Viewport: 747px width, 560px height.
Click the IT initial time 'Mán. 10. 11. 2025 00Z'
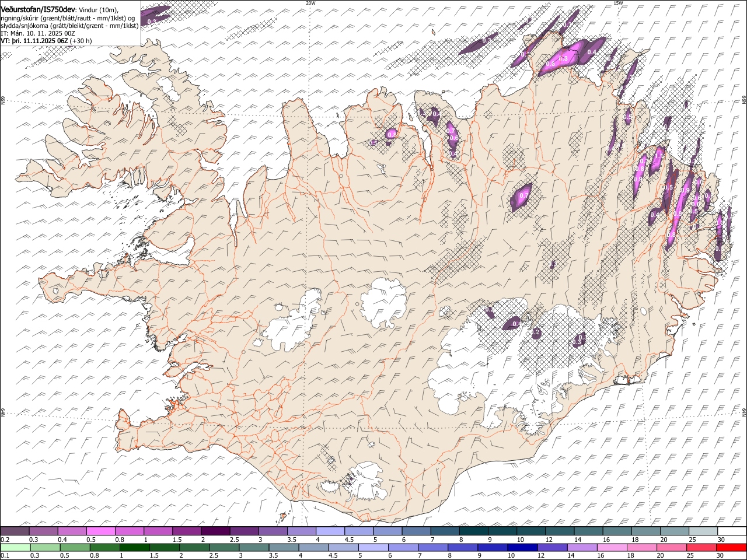pyautogui.click(x=41, y=33)
